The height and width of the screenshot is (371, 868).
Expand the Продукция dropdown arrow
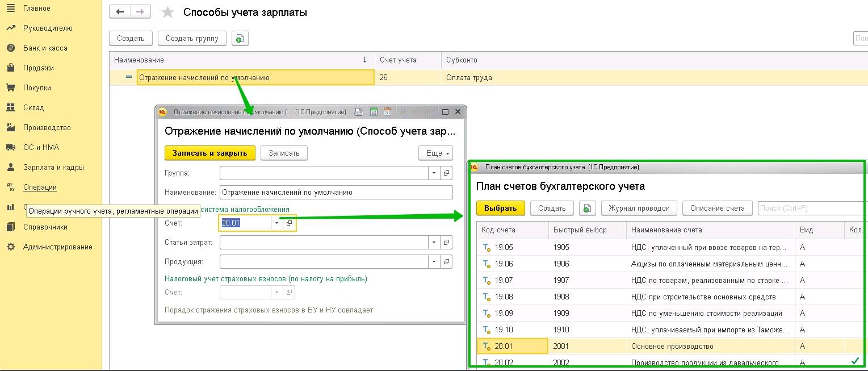point(434,262)
